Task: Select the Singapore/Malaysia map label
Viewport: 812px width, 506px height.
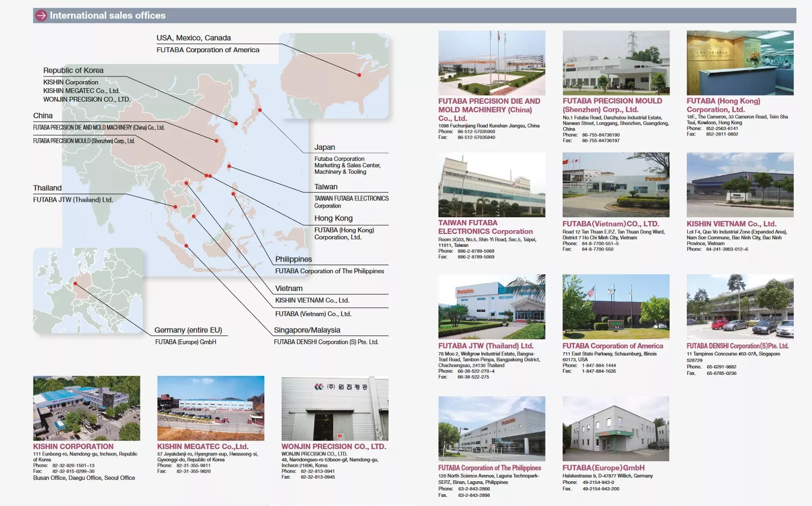Action: tap(307, 330)
